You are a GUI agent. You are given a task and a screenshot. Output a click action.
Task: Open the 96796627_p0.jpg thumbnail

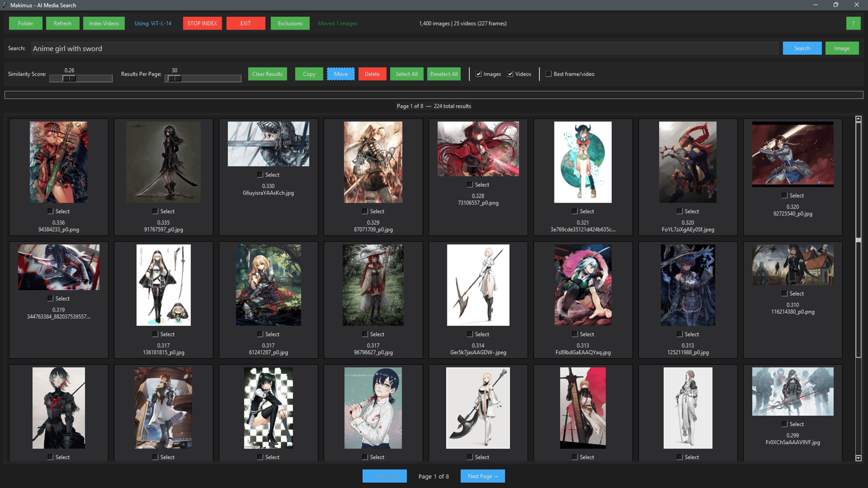[x=373, y=285]
